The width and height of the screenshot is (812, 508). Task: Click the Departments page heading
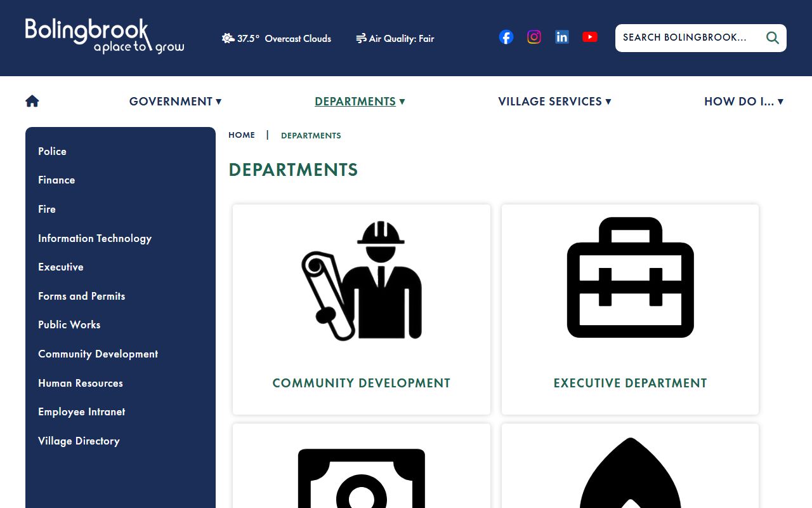coord(293,170)
